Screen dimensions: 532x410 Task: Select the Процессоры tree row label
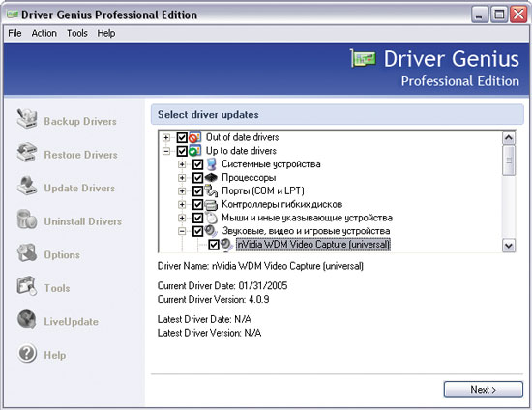(249, 178)
